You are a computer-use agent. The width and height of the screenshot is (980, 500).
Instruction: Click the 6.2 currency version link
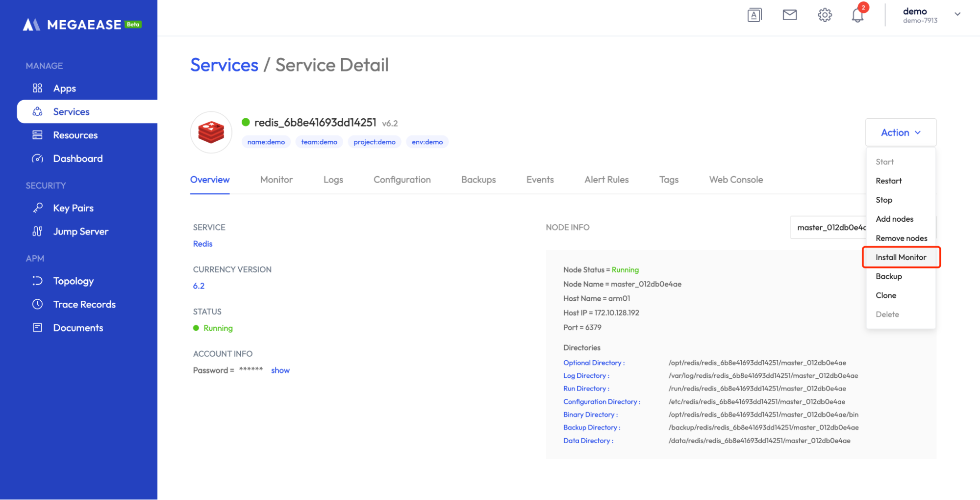[199, 286]
